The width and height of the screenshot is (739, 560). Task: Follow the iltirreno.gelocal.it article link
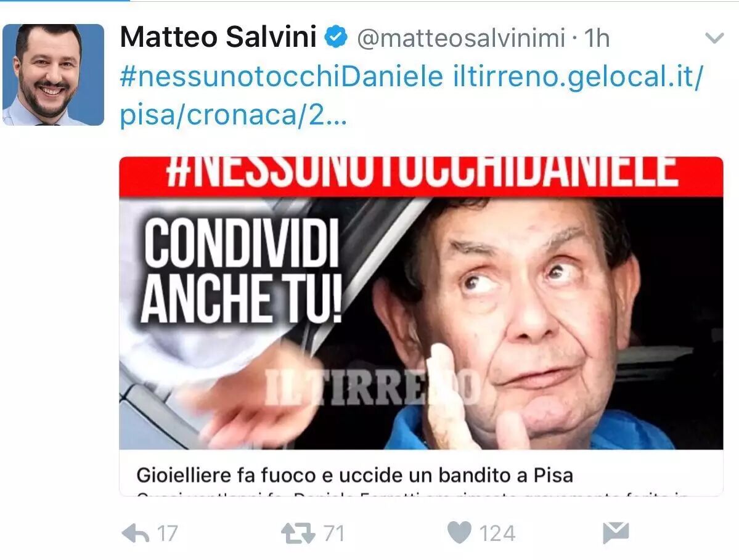tap(411, 95)
